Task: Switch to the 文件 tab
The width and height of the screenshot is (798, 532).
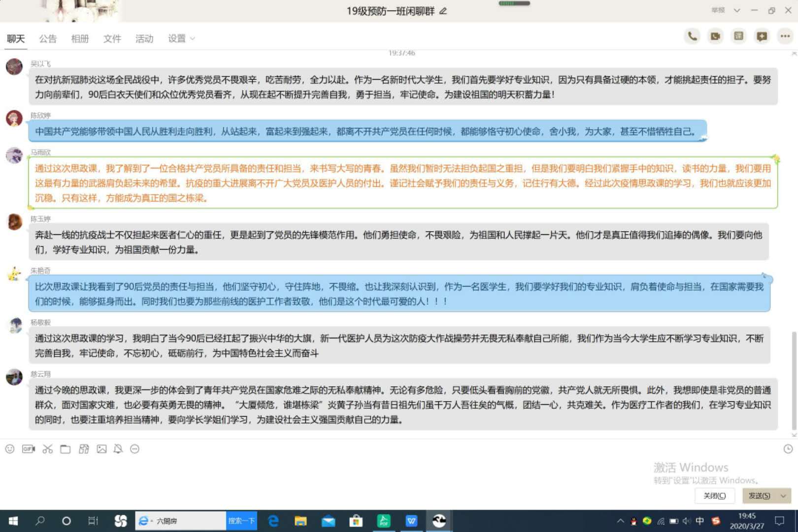Action: pos(112,38)
